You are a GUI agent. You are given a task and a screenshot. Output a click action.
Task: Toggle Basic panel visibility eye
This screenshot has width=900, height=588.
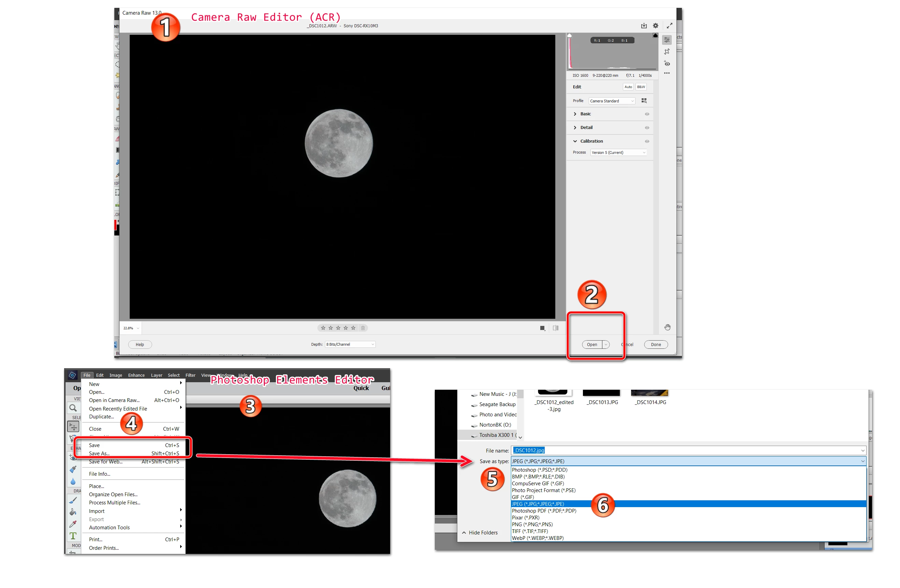647,114
